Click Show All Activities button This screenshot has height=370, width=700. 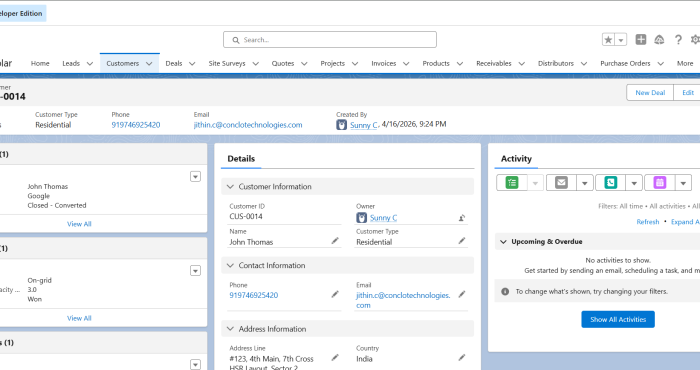coord(618,320)
